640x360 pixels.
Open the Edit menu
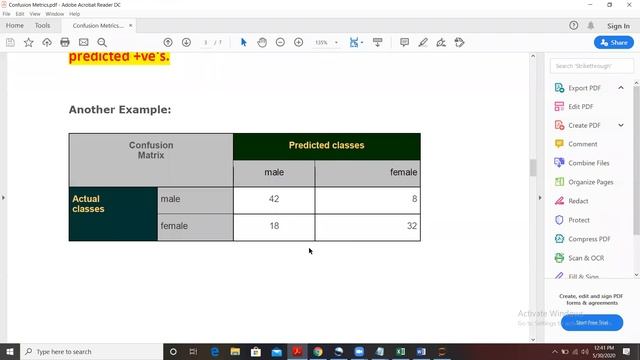pos(20,14)
